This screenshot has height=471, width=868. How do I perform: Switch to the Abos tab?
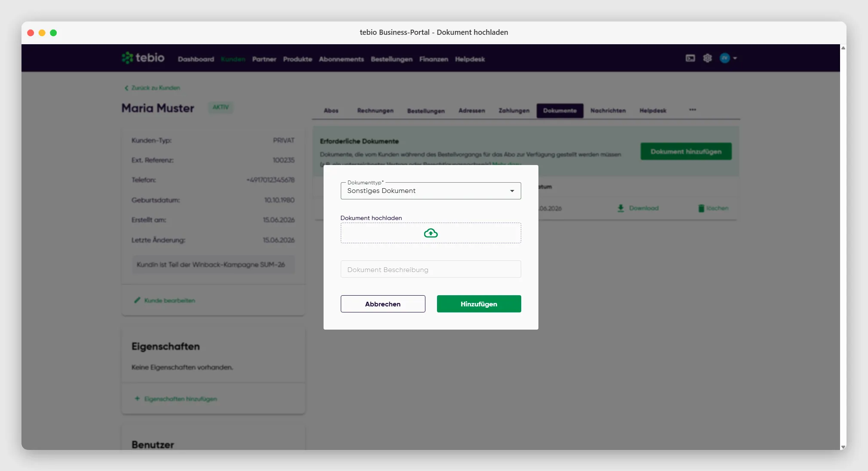coord(331,110)
